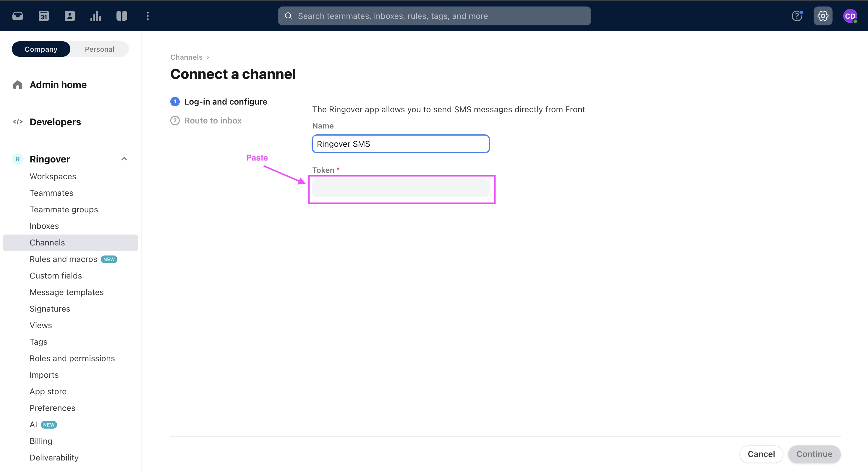Open Teammate groups settings
This screenshot has width=868, height=472.
[x=64, y=209]
